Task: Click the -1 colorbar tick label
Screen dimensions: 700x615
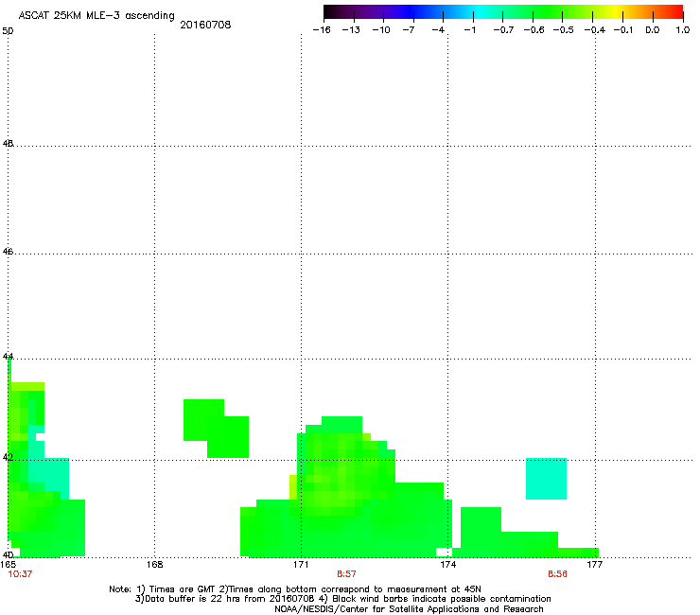Action: (x=469, y=30)
